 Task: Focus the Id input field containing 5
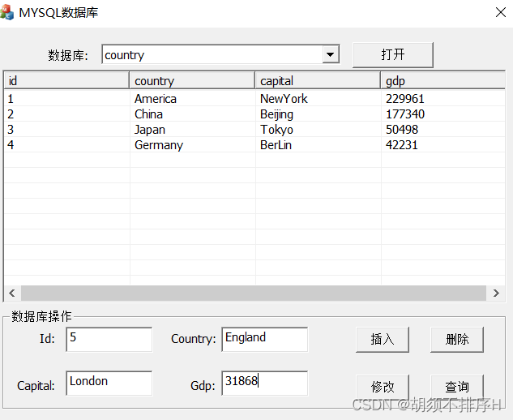[x=109, y=339]
